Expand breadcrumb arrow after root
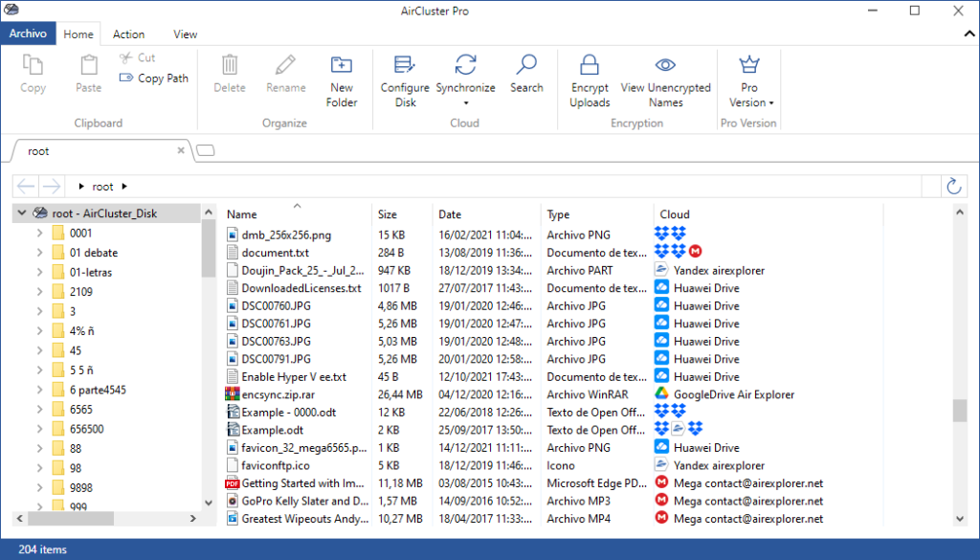Image resolution: width=980 pixels, height=560 pixels. [x=124, y=187]
